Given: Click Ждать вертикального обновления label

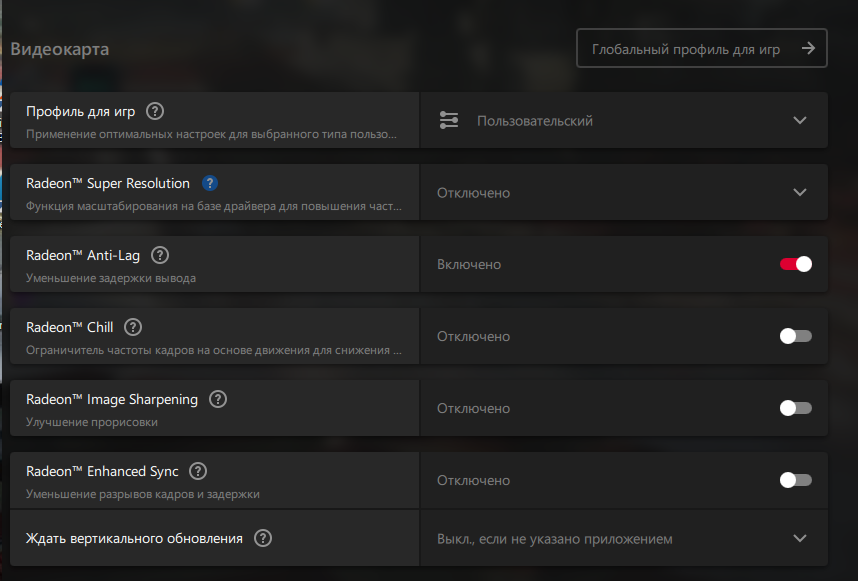Looking at the screenshot, I should (x=135, y=539).
